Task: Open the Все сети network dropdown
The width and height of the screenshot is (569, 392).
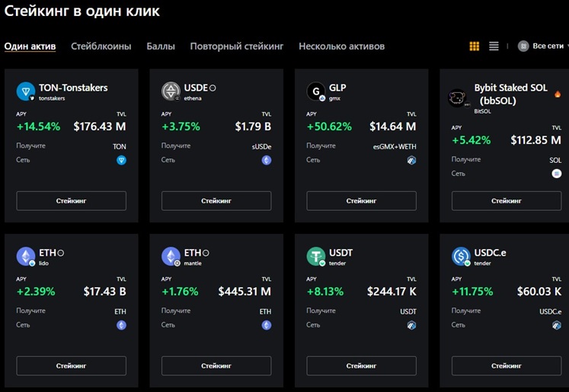Action: [x=543, y=46]
